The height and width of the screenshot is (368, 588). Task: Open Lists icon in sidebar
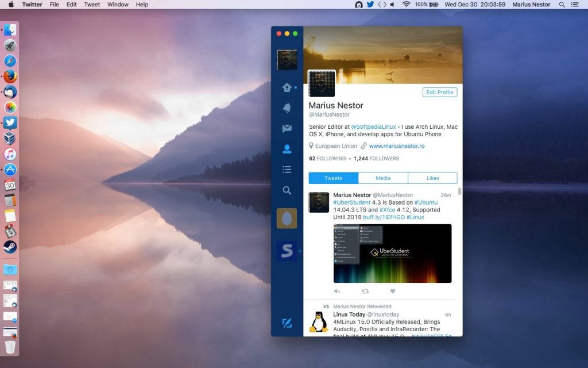[287, 170]
